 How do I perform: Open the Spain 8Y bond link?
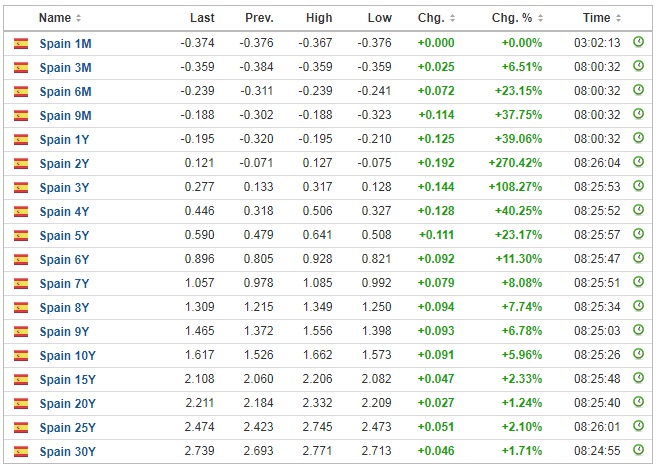pyautogui.click(x=64, y=307)
